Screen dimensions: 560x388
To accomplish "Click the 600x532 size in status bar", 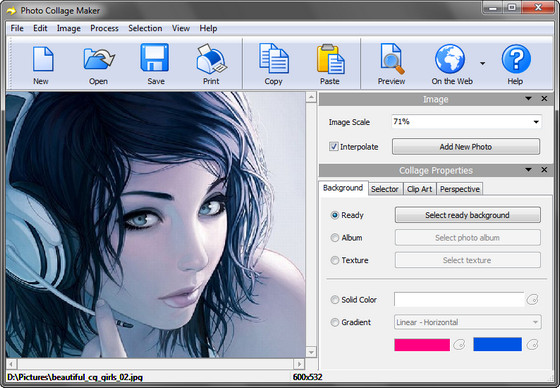I will [x=308, y=377].
